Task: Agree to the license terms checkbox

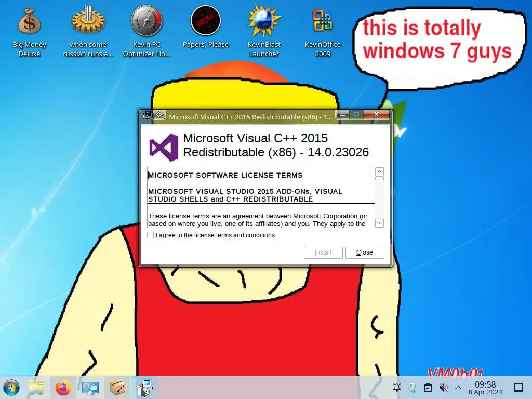Action: coord(151,235)
